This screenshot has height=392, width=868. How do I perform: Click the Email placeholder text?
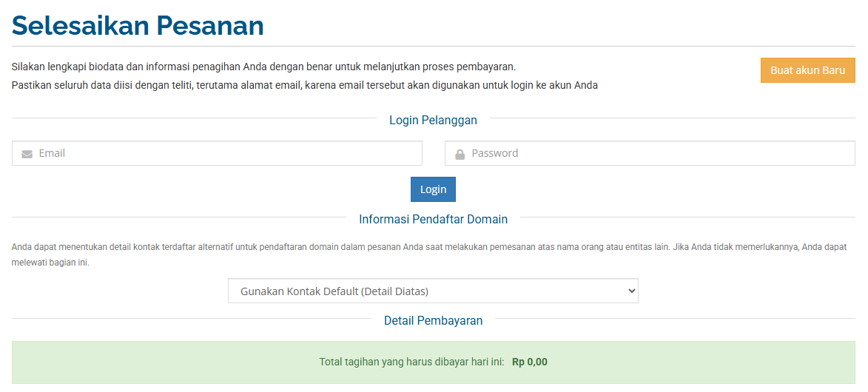[x=52, y=153]
